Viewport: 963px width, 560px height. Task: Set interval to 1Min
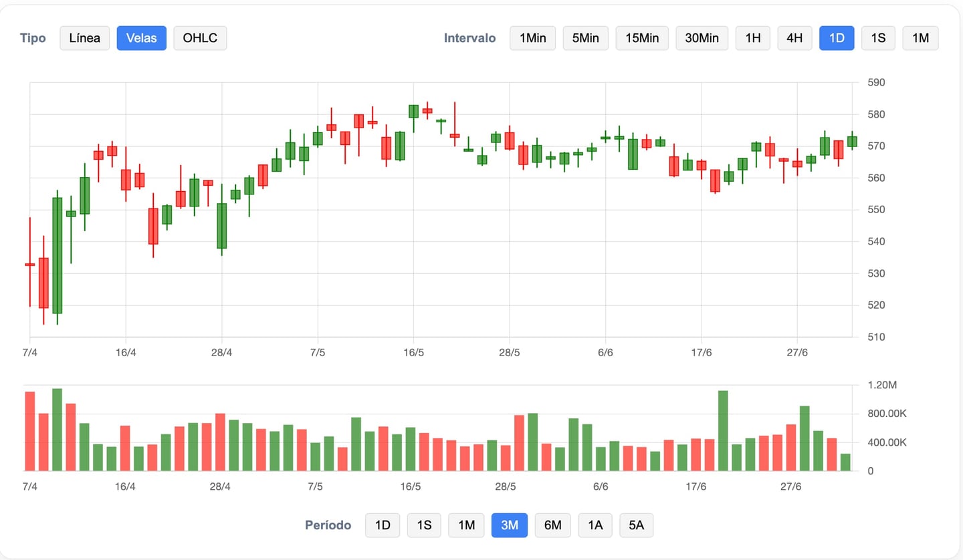(532, 38)
